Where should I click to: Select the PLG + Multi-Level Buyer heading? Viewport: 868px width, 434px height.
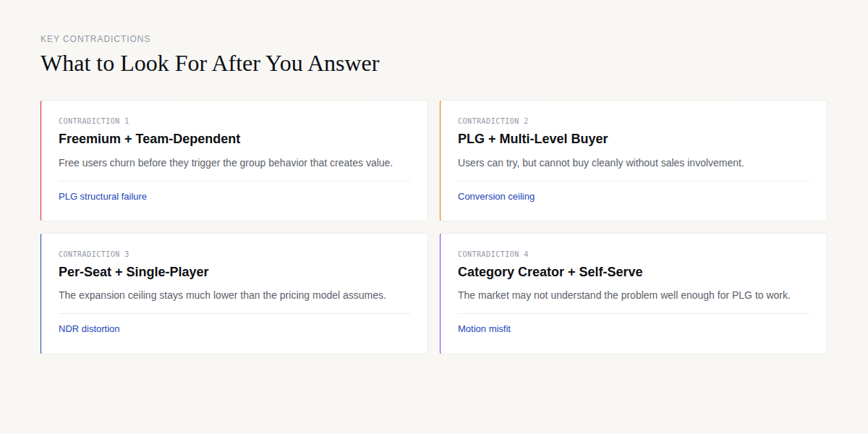point(532,139)
